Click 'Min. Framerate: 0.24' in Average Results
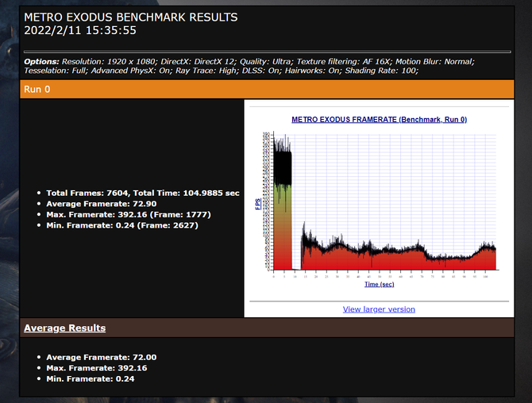The image size is (532, 403). tap(91, 379)
